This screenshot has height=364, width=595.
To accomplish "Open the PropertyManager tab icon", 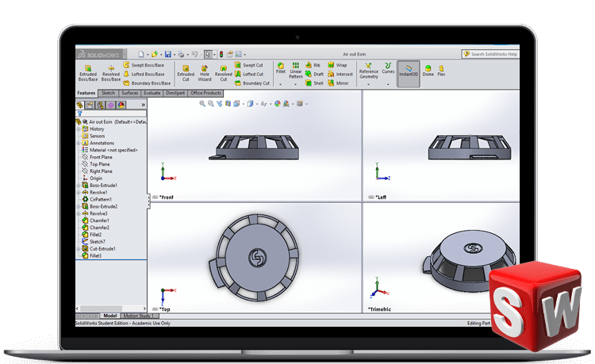I will [x=90, y=105].
